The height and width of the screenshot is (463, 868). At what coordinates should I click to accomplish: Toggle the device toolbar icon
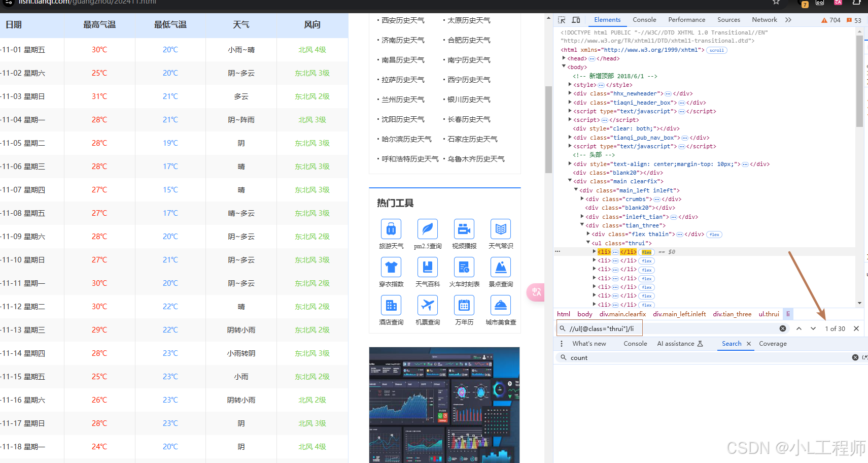click(x=576, y=20)
